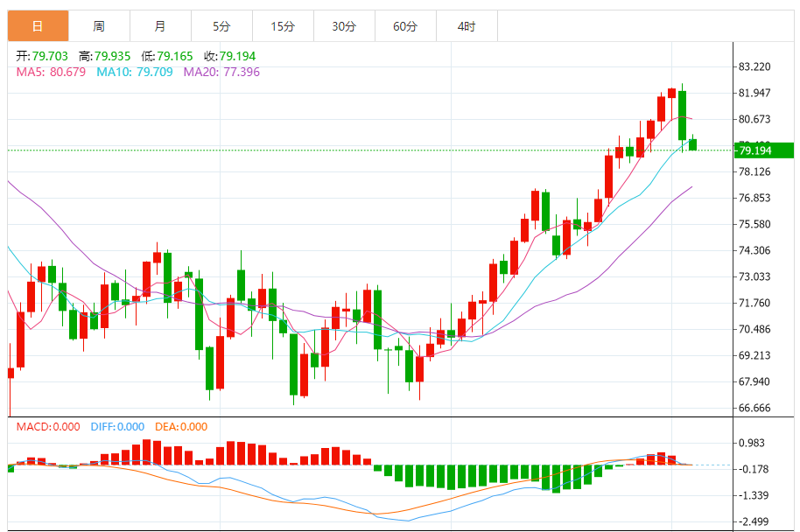Click the MA5: 80.679 indicator label

[x=51, y=72]
